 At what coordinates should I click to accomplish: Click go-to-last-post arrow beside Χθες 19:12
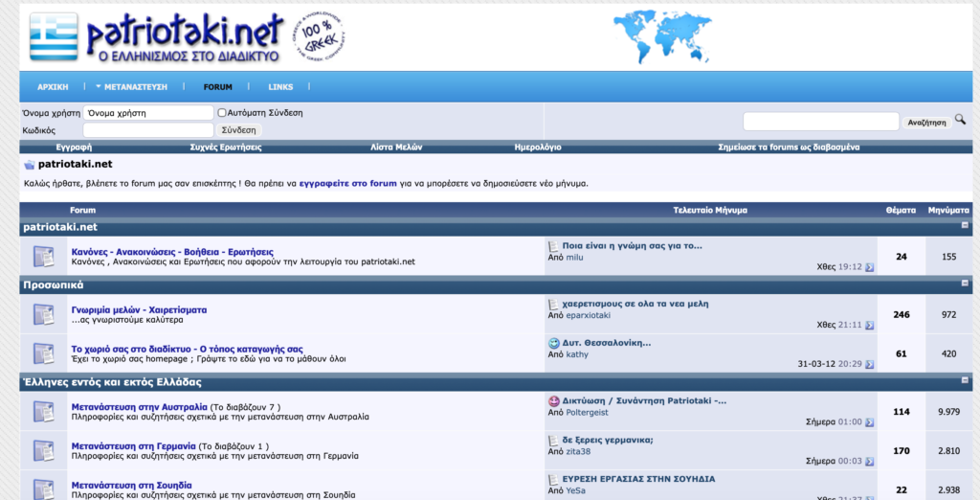pos(870,267)
